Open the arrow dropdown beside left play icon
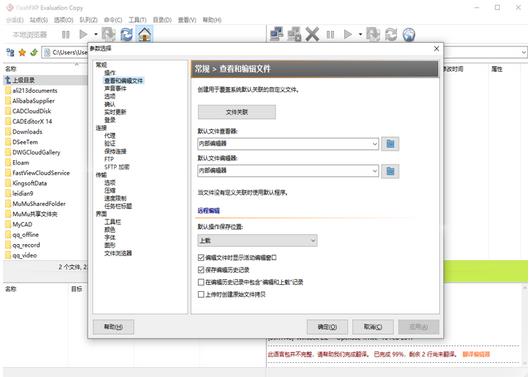 [x=96, y=34]
